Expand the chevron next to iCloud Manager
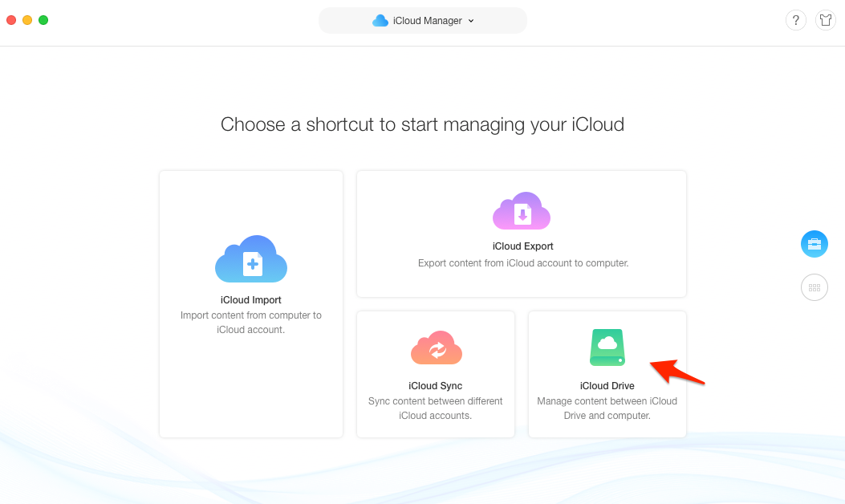 coord(471,22)
